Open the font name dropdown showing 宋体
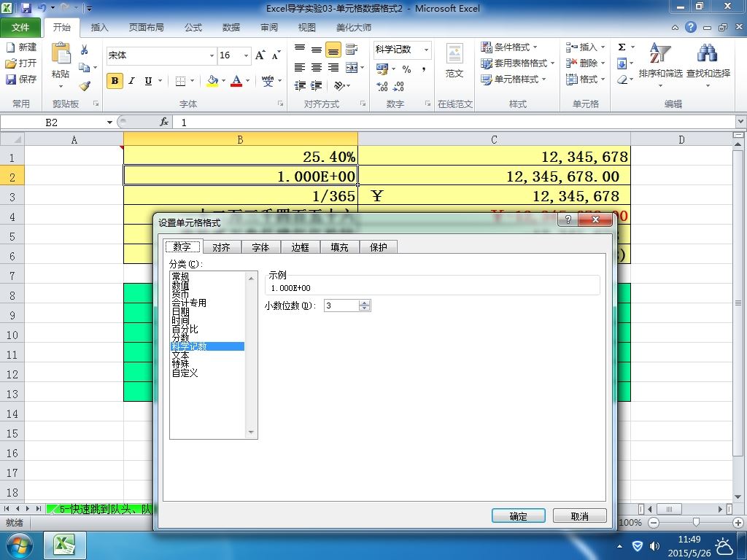 [x=212, y=55]
